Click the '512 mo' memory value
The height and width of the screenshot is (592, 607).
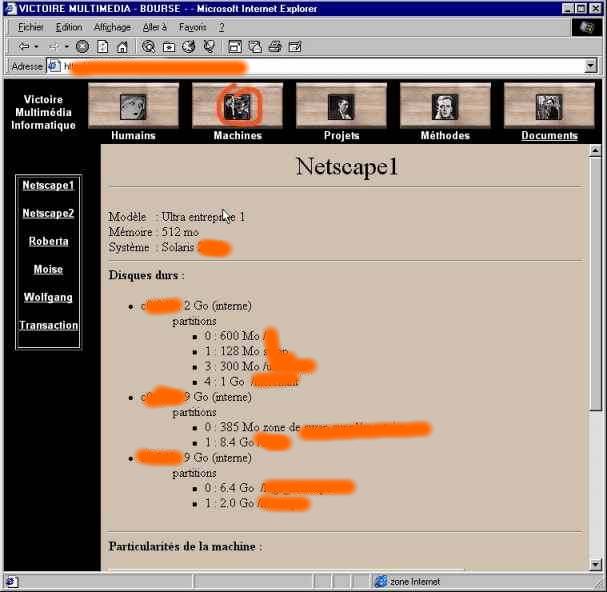pos(180,232)
